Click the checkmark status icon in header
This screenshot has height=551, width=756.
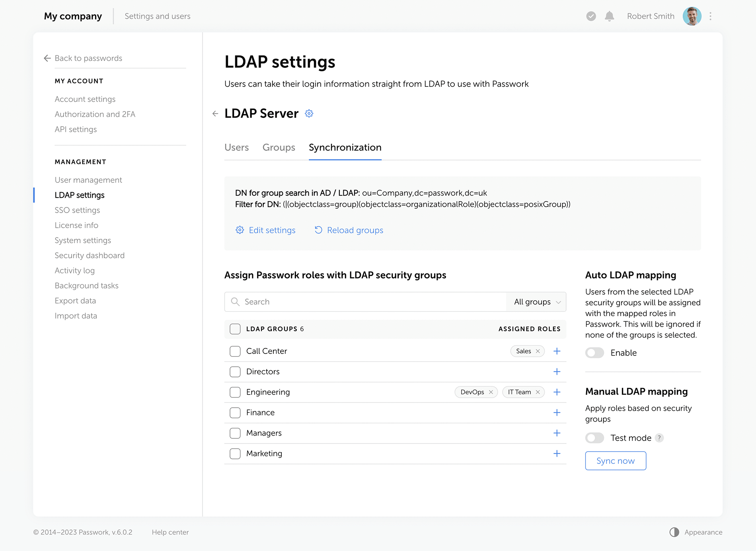[x=591, y=16]
